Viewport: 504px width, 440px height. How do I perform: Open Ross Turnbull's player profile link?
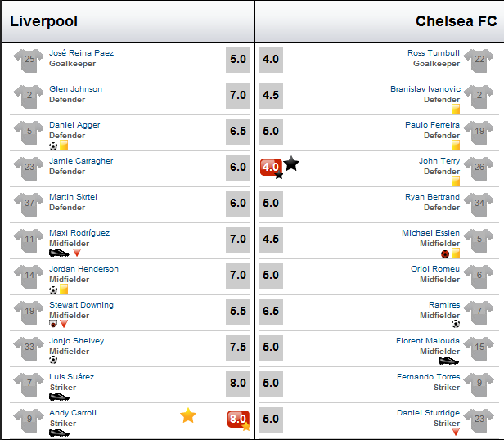(434, 52)
